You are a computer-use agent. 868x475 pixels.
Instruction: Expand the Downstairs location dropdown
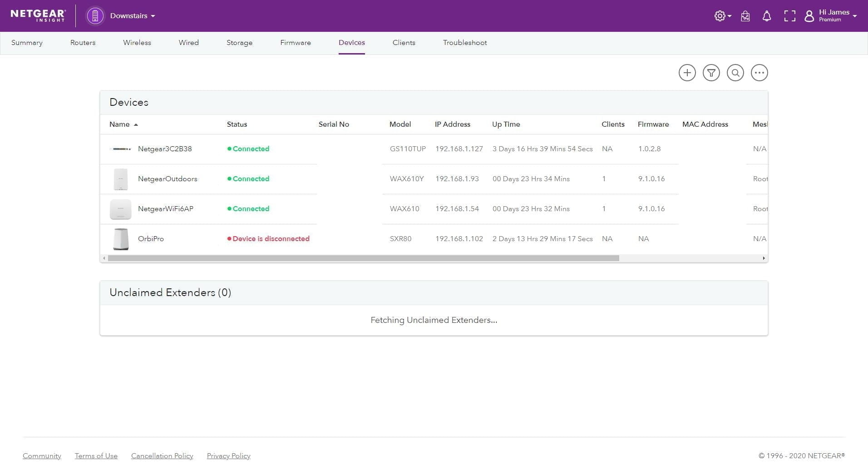pyautogui.click(x=132, y=16)
